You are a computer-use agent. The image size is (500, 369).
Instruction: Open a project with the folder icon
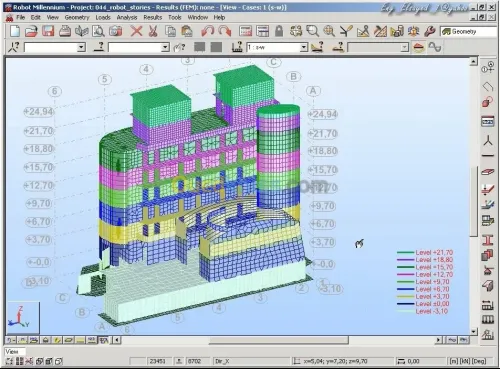31,31
